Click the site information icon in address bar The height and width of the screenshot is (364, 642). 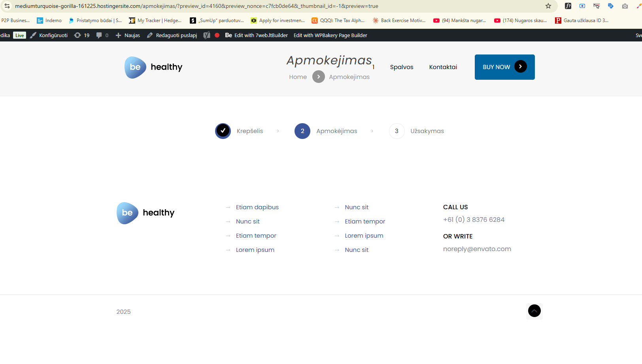7,6
